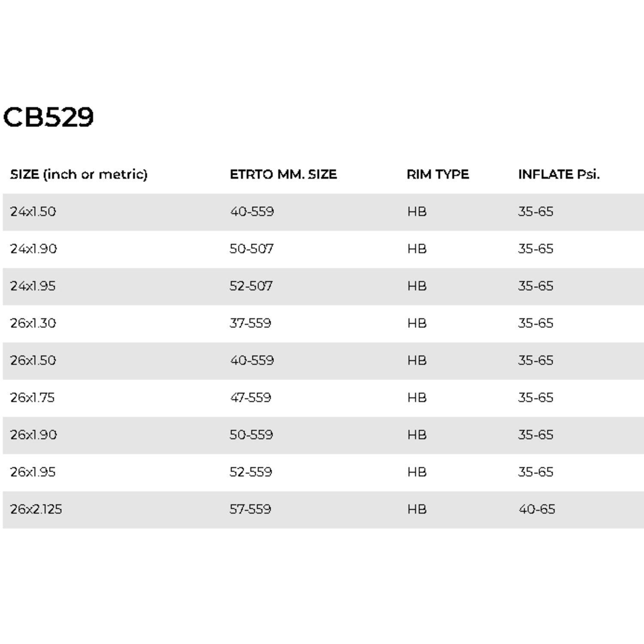Select the 26x2.125 size cell
Screen dimensions: 644x644
click(36, 509)
